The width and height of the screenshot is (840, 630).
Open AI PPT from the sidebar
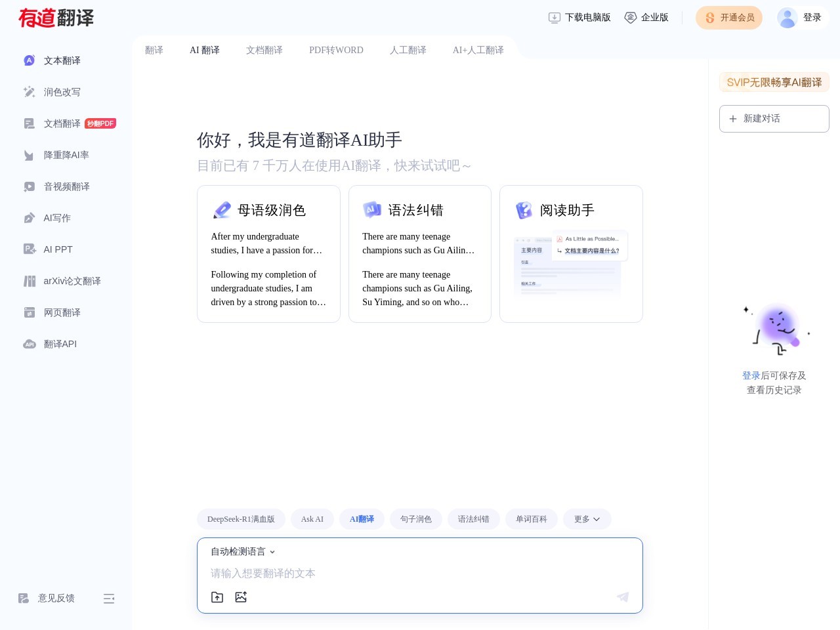click(x=58, y=249)
